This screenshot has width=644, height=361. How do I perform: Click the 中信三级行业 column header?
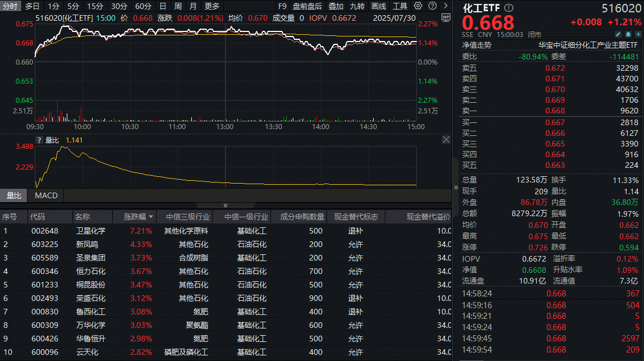click(x=188, y=217)
